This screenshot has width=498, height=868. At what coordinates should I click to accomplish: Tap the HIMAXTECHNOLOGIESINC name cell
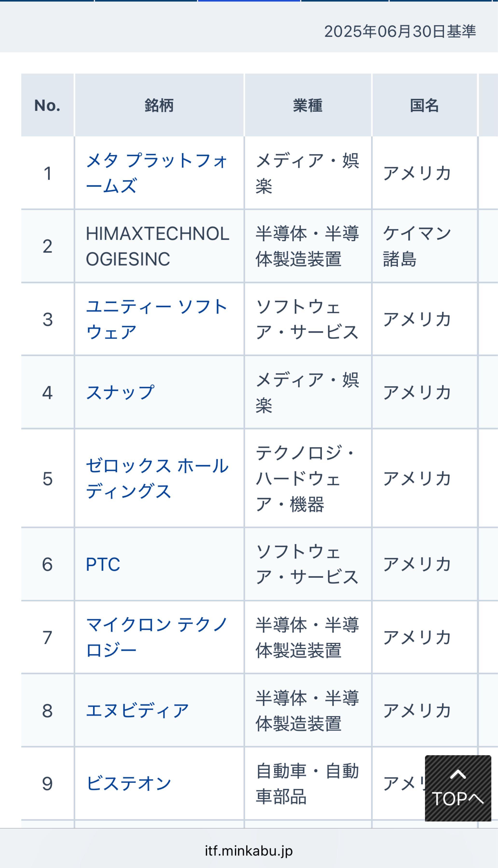(x=157, y=246)
